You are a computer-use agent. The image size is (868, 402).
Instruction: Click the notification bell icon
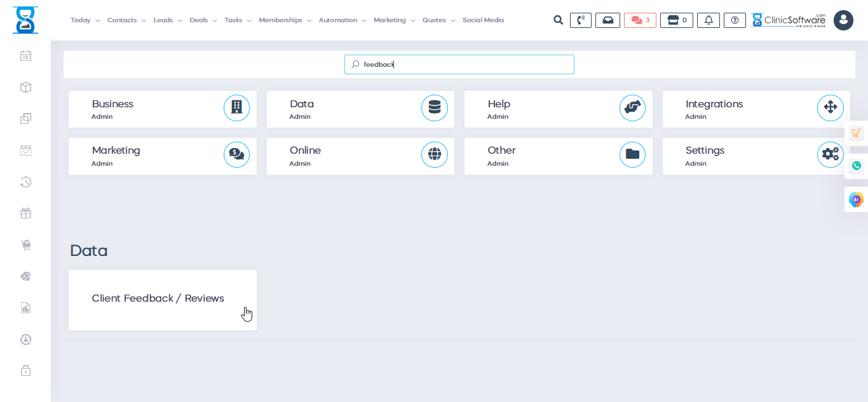coord(709,20)
